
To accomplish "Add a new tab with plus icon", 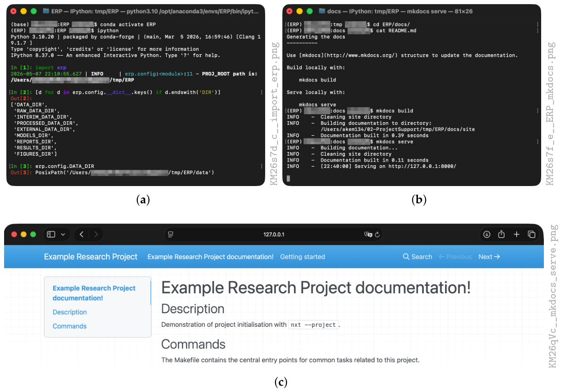I will 516,234.
